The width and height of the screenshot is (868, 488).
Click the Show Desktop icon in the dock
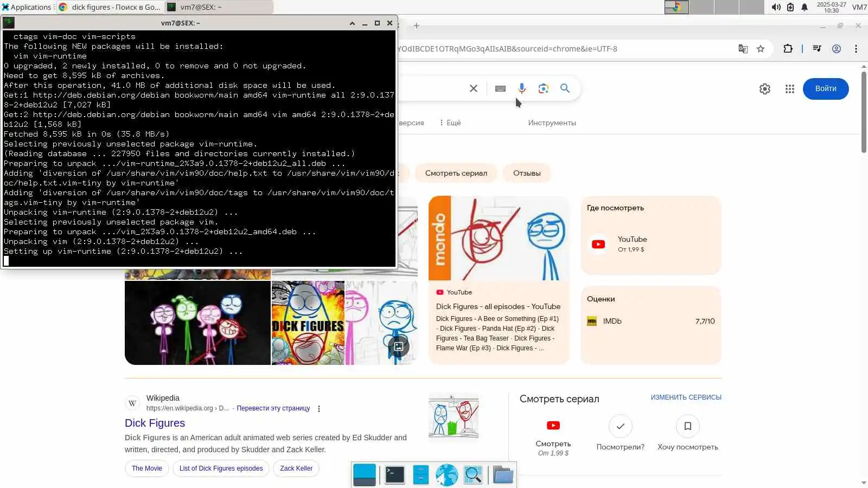tap(365, 475)
